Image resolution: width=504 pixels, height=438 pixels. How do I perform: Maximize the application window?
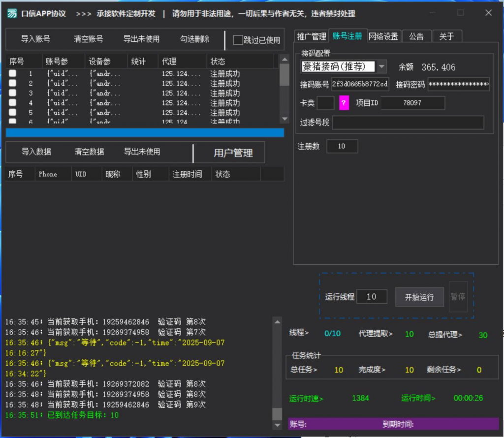coord(460,13)
